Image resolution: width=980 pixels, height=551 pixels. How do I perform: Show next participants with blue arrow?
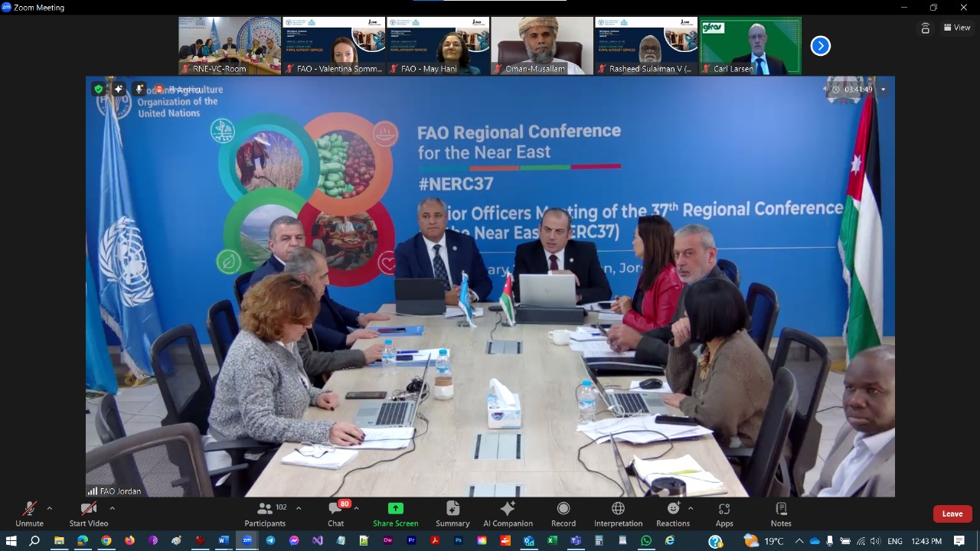click(820, 46)
